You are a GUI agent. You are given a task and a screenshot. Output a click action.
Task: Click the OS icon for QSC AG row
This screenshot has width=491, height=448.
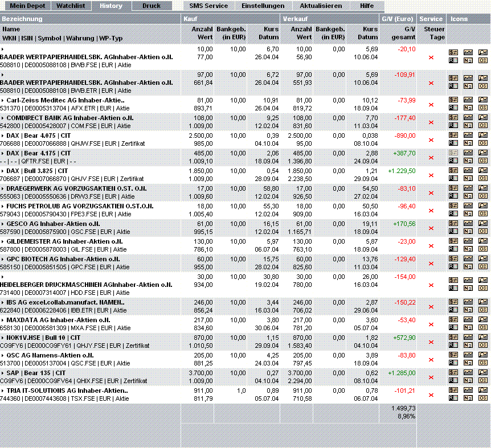pos(482,363)
